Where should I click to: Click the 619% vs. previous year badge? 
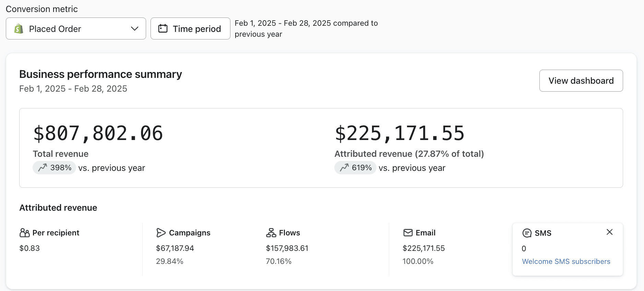[x=356, y=168]
